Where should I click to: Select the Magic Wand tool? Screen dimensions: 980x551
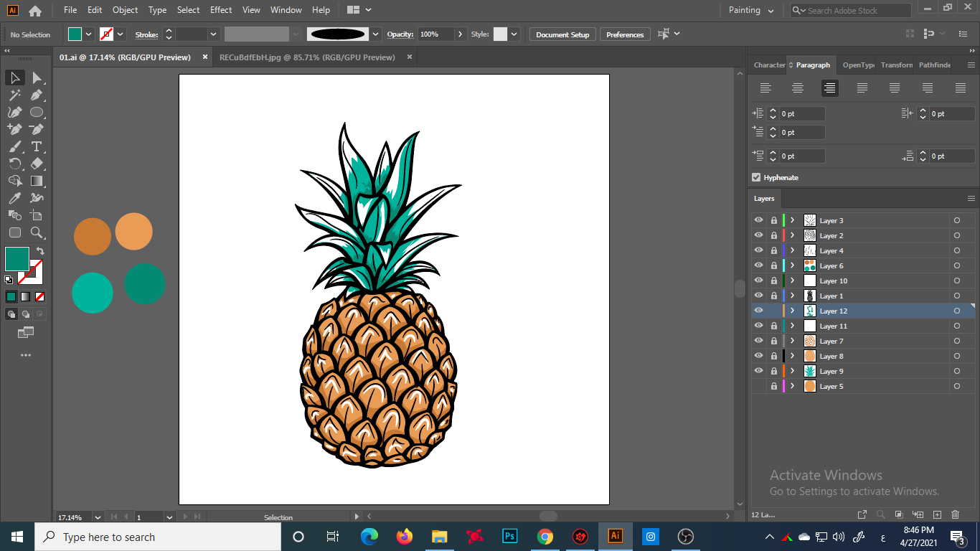[x=15, y=95]
